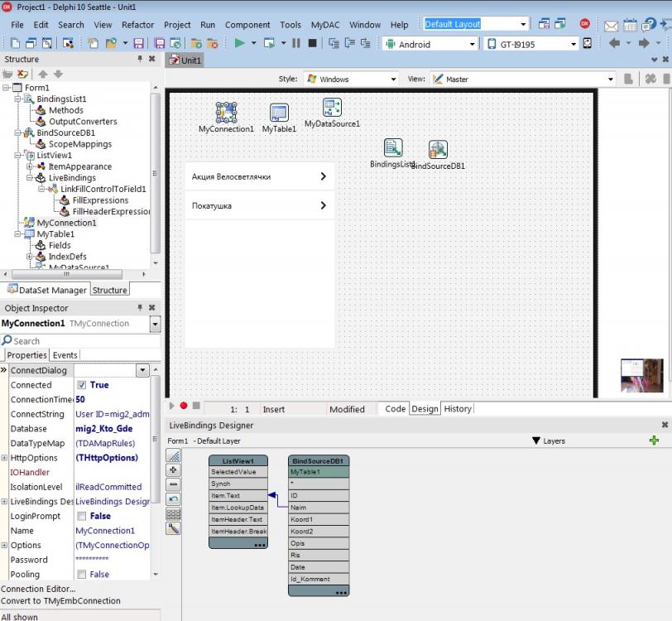The width and height of the screenshot is (672, 621).
Task: Start macro recording with the red dot
Action: (184, 406)
